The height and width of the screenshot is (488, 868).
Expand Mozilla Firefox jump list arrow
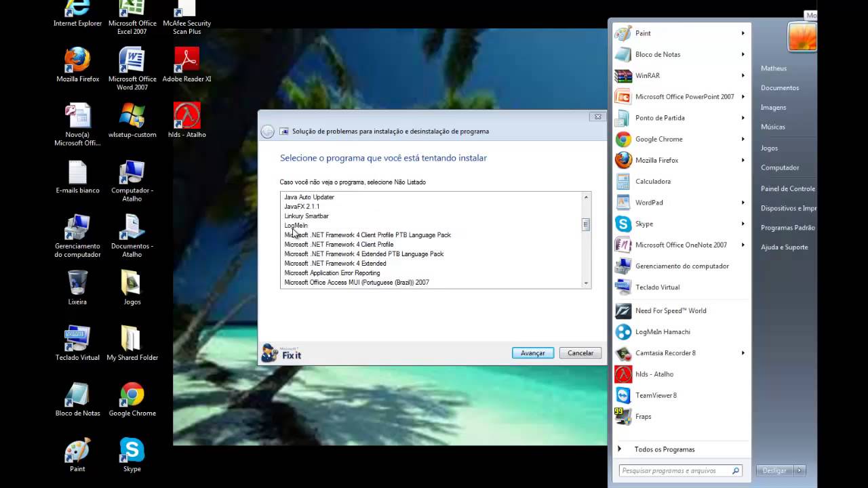tap(743, 160)
